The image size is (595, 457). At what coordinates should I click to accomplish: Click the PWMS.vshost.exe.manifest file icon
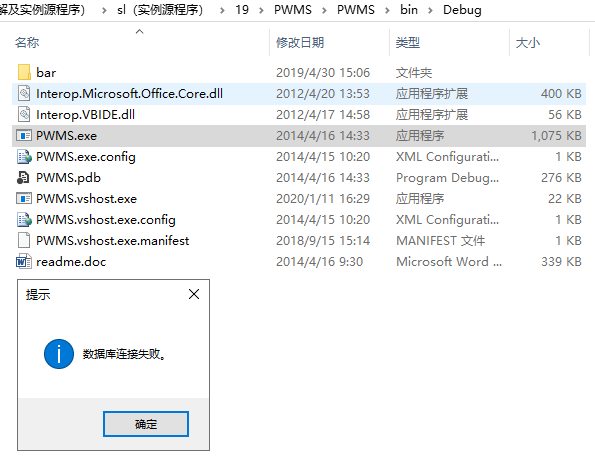[24, 240]
